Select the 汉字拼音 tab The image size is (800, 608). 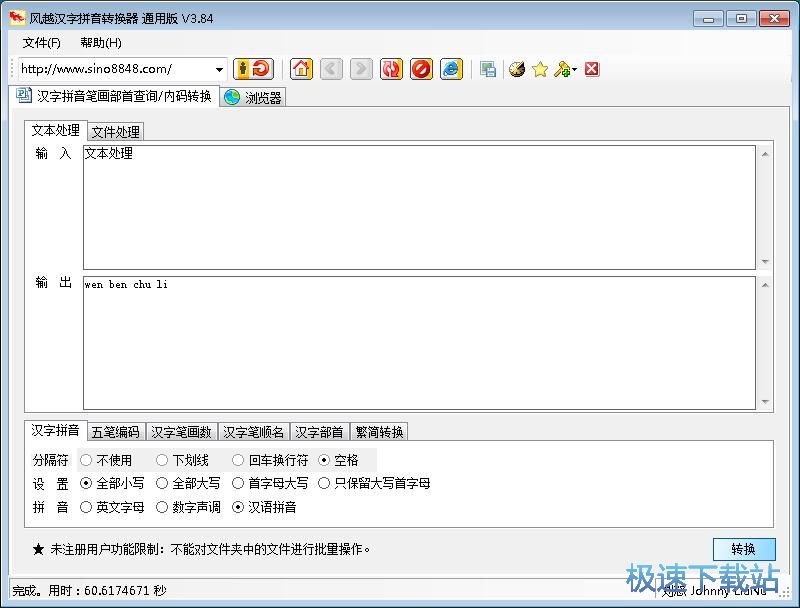(x=56, y=430)
